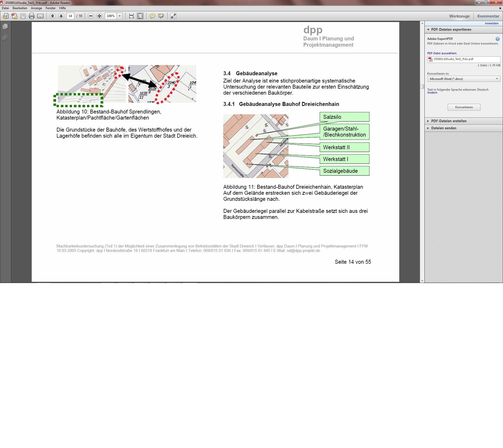
Task: Toggle fit one full page view
Action: [140, 16]
